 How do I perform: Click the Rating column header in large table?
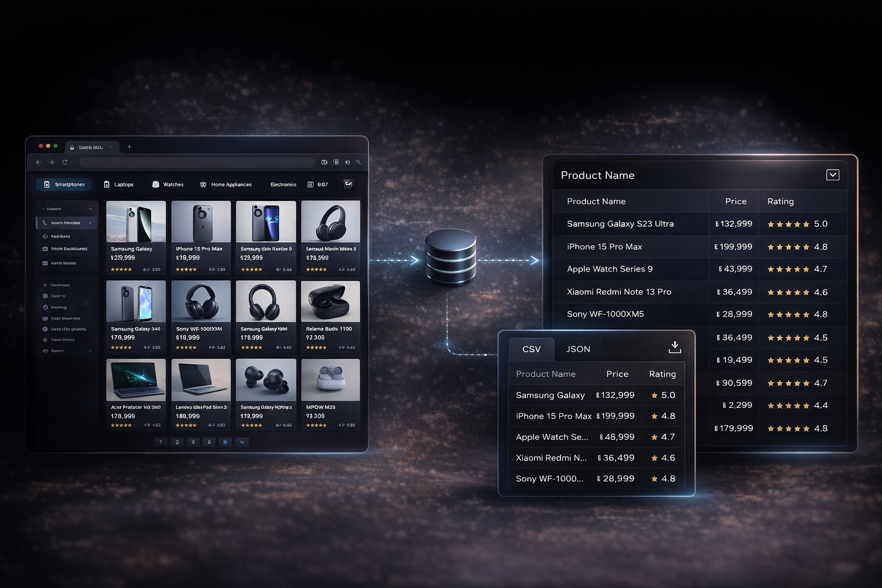click(780, 202)
